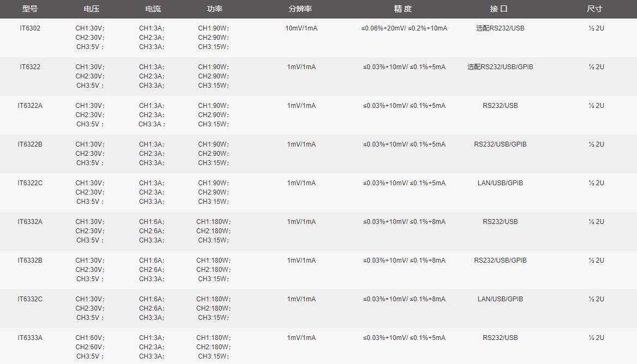Click the 尺寸 column header
This screenshot has width=637, height=364.
click(x=594, y=9)
